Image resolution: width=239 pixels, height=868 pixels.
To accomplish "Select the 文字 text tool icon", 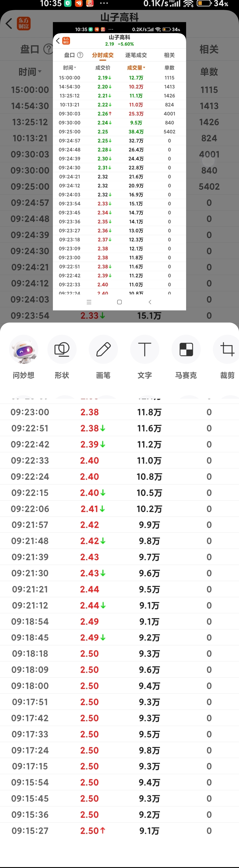I will pos(145,349).
